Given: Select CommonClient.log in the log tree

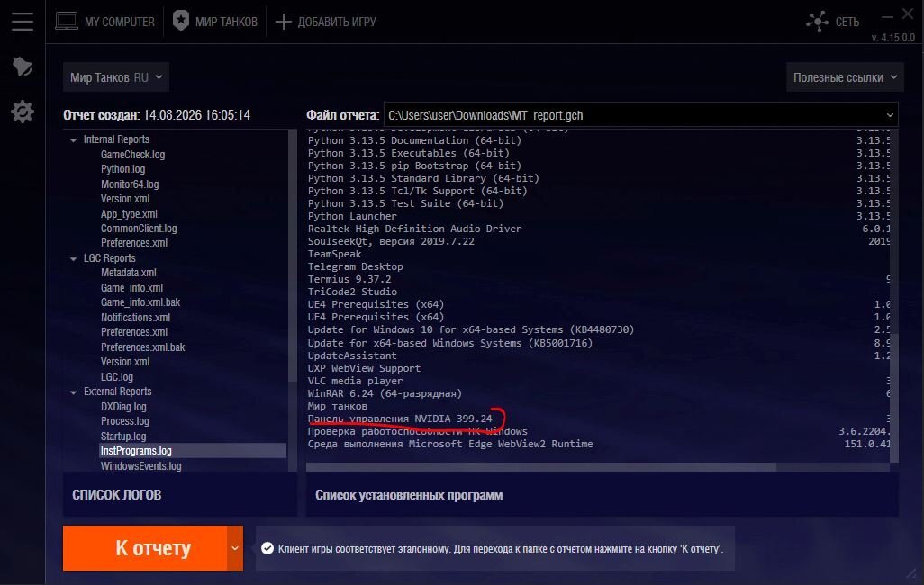Looking at the screenshot, I should tap(139, 228).
